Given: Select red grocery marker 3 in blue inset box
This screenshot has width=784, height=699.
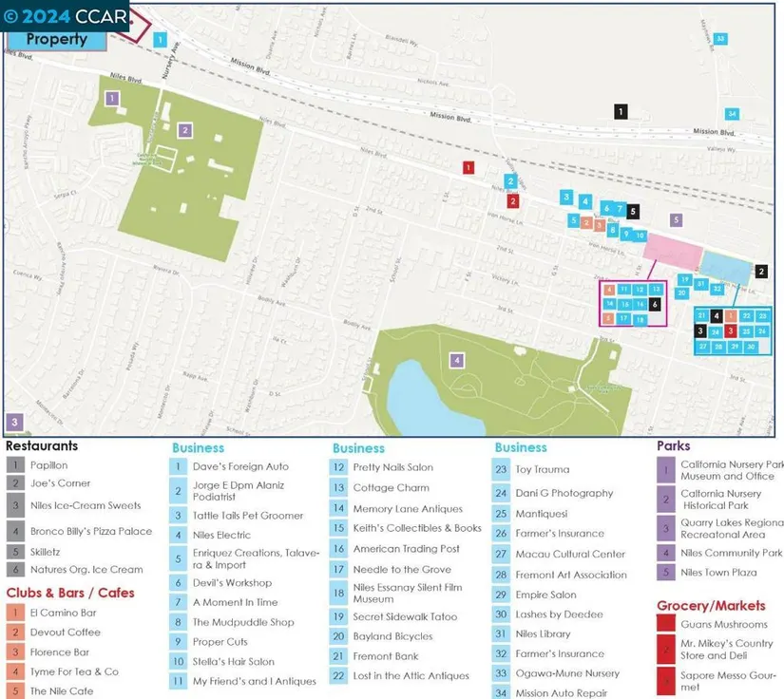Looking at the screenshot, I should pyautogui.click(x=730, y=331).
